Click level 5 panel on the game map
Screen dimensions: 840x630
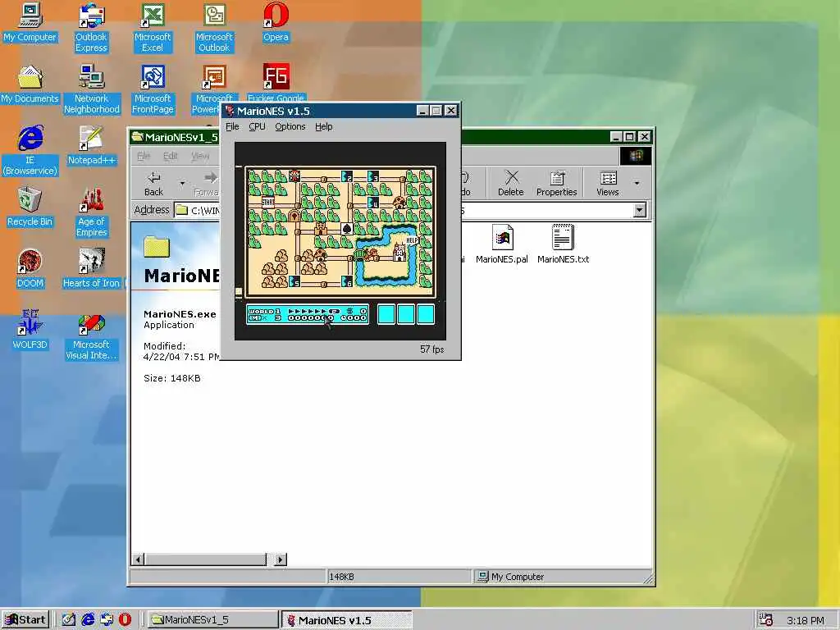[x=294, y=281]
